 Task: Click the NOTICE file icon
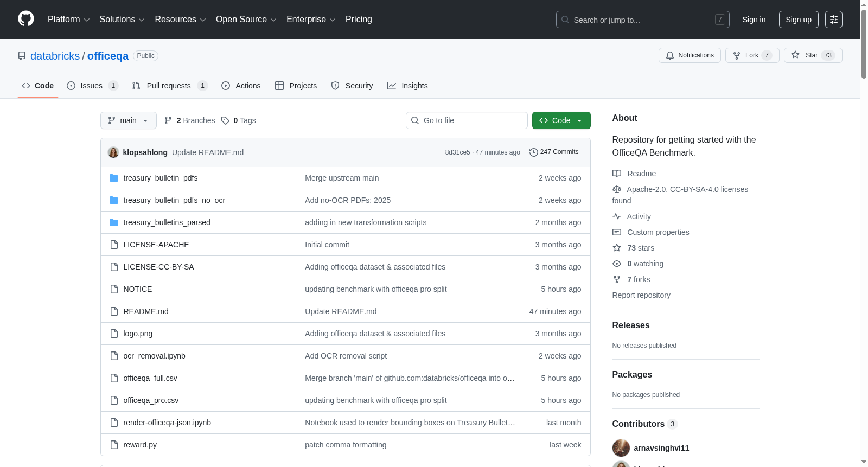coord(114,289)
